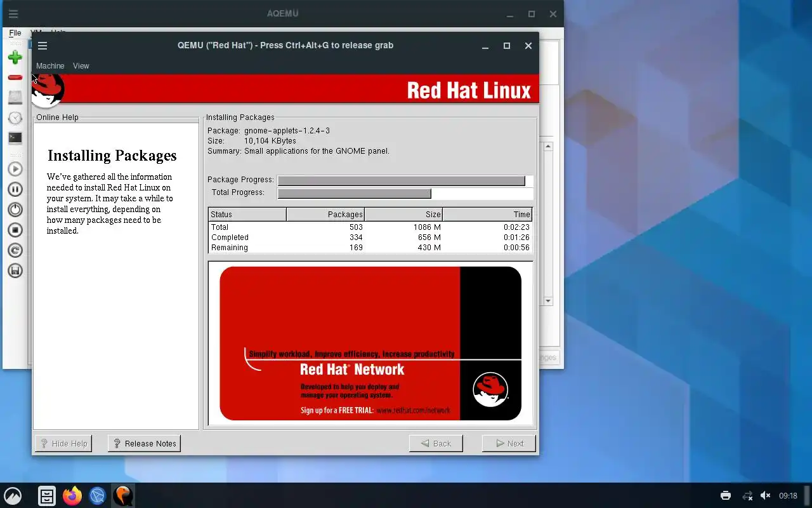
Task: Open the AQEMU terminal monitor icon
Action: pyautogui.click(x=15, y=138)
